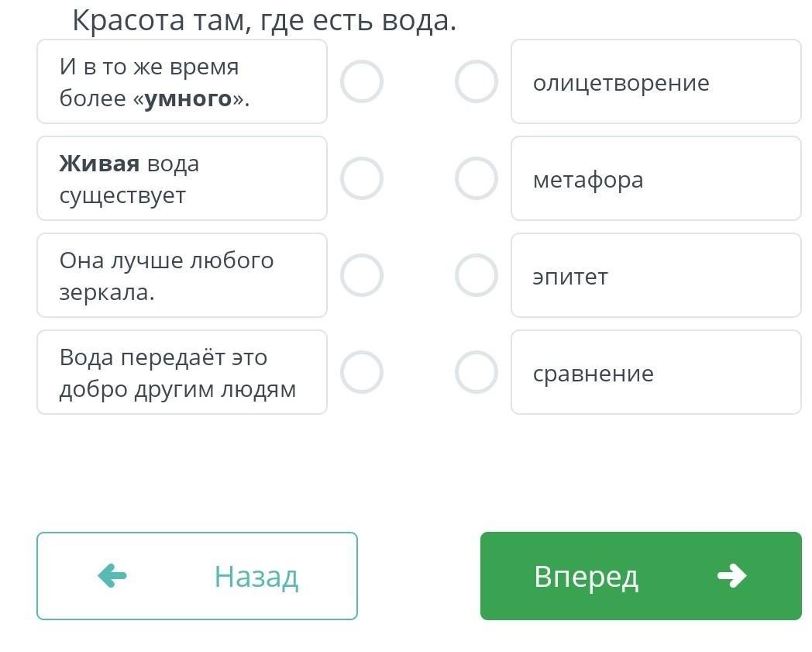Click the метафора answer card
Image resolution: width=812 pixels, height=652 pixels.
tap(655, 179)
